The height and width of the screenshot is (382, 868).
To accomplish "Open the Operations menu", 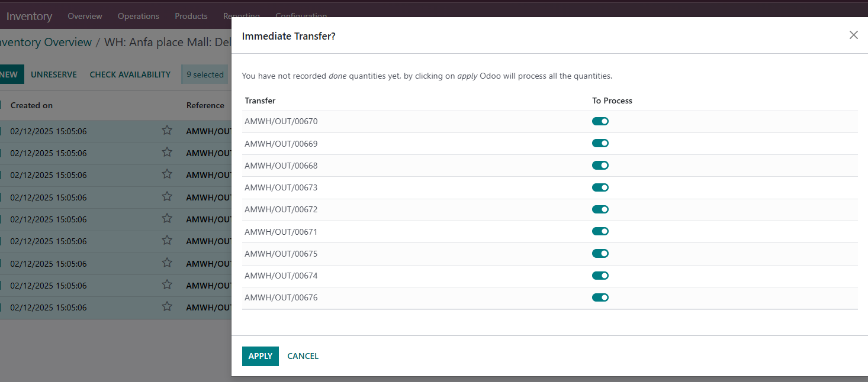I will click(x=138, y=16).
